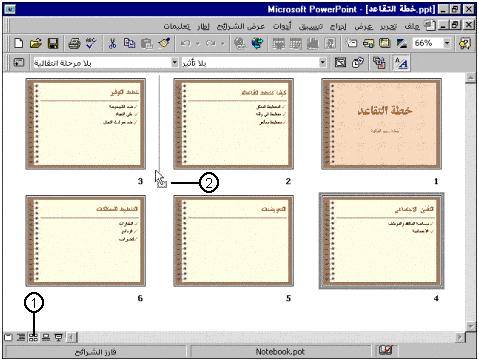Image resolution: width=479 pixels, height=361 pixels.
Task: Open the أدوات (Tools) menu
Action: (282, 26)
